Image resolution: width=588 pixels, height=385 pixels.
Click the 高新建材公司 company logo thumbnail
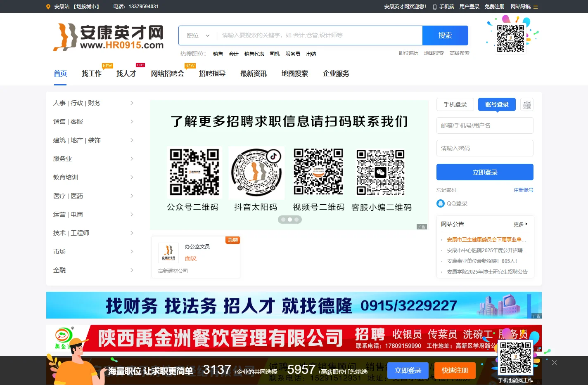pos(168,253)
